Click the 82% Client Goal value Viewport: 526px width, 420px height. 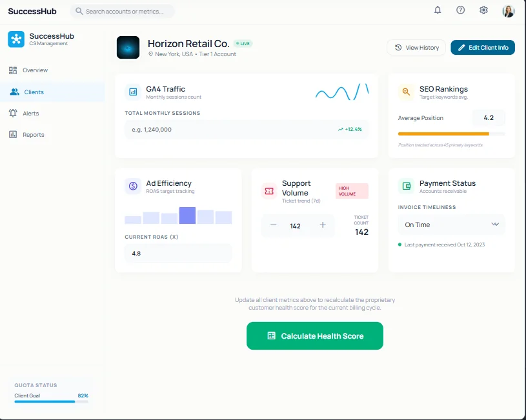[x=83, y=395]
